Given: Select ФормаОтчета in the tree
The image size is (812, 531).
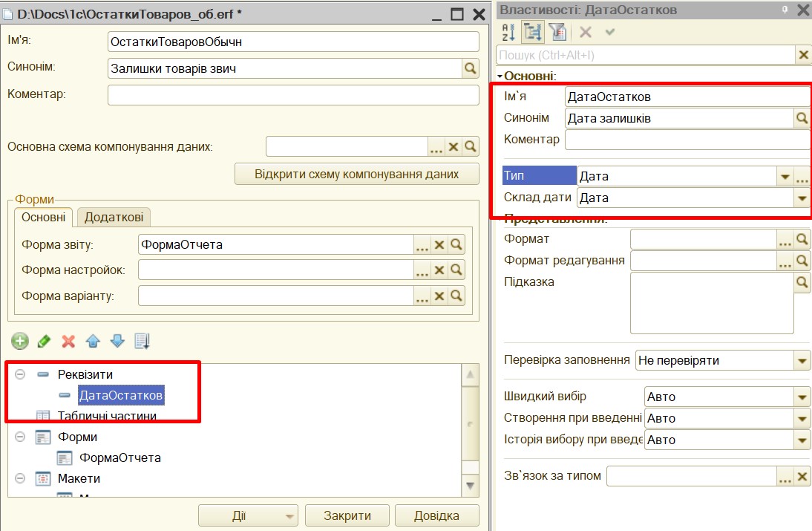Looking at the screenshot, I should click(120, 458).
